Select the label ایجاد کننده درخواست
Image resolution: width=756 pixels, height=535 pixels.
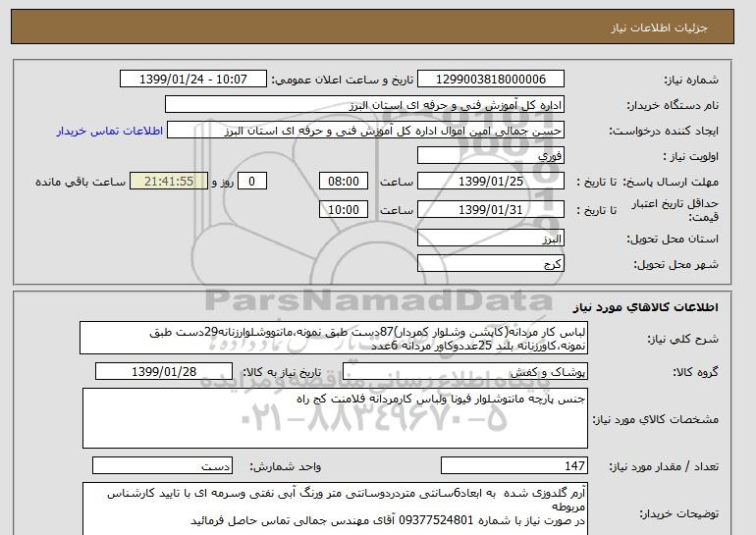[x=664, y=131]
